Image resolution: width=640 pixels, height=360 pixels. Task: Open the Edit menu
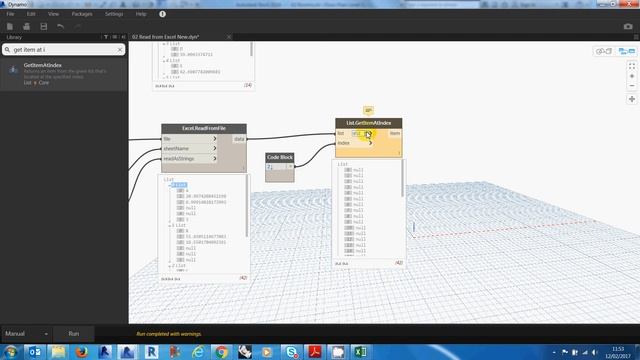pyautogui.click(x=31, y=14)
